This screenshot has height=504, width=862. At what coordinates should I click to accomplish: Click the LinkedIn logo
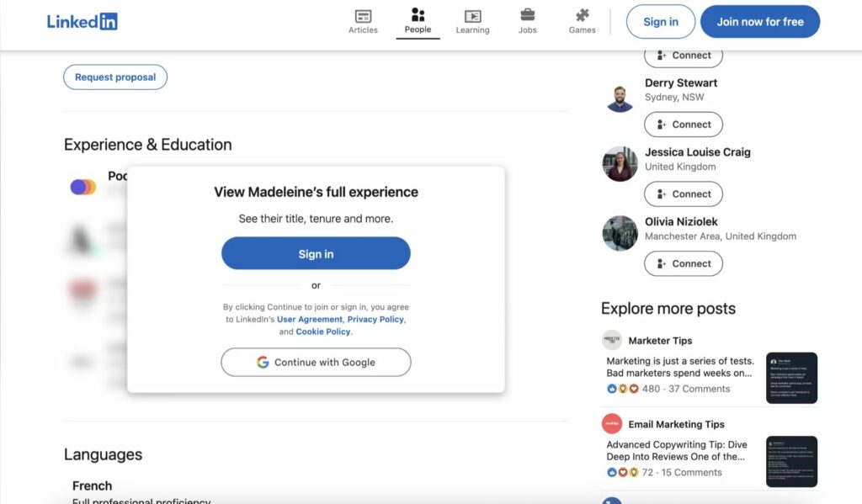pyautogui.click(x=82, y=22)
